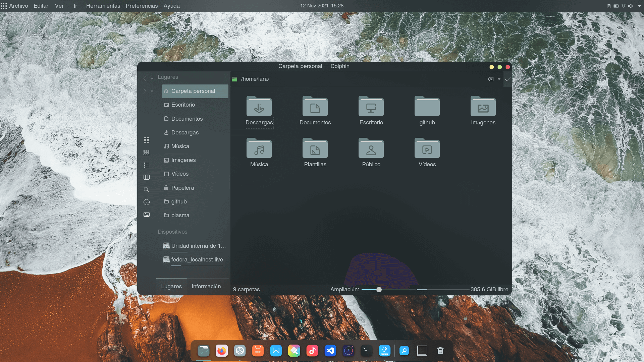
Task: Confirm location with the checkmark button
Action: coord(507,79)
